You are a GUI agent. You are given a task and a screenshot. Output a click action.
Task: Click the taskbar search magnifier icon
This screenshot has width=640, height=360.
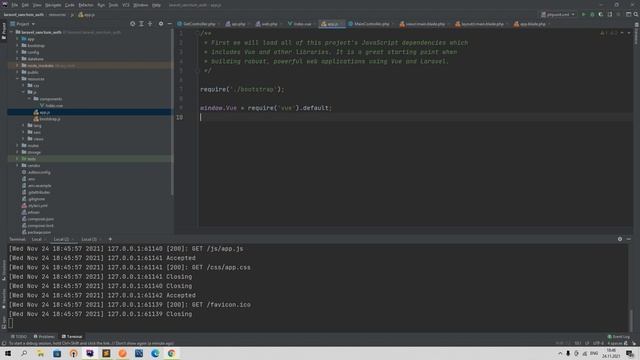tap(24, 353)
